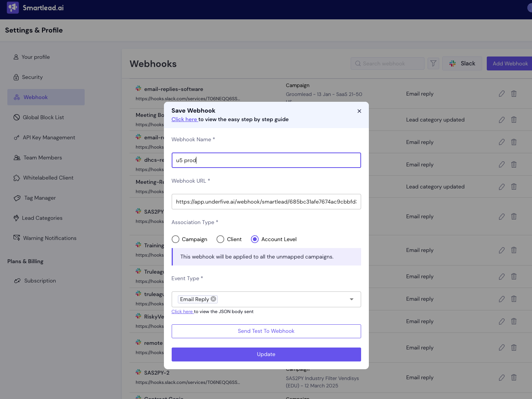The width and height of the screenshot is (532, 399).
Task: Click the Tag Manager tag icon
Action: coord(17,198)
